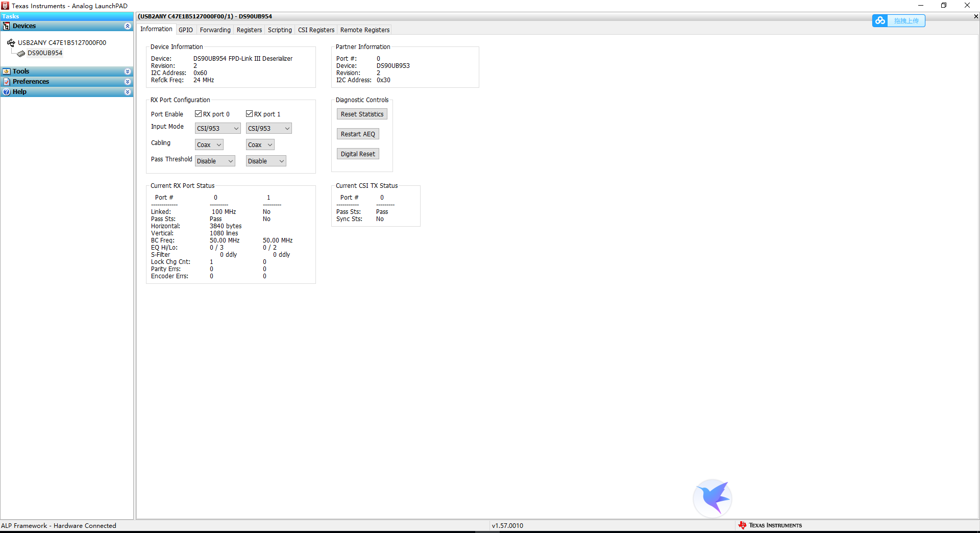
Task: Click the TI application icon in title bar
Action: [5, 6]
